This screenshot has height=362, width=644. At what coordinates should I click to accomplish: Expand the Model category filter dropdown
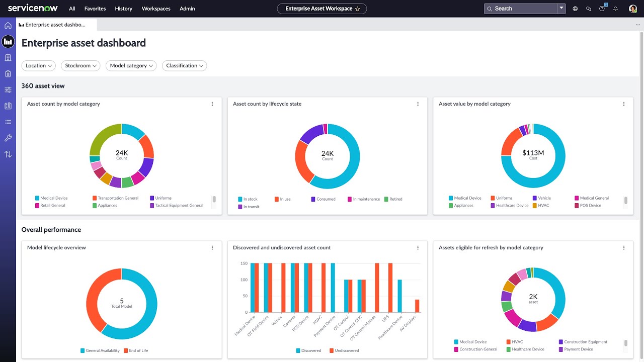click(131, 66)
